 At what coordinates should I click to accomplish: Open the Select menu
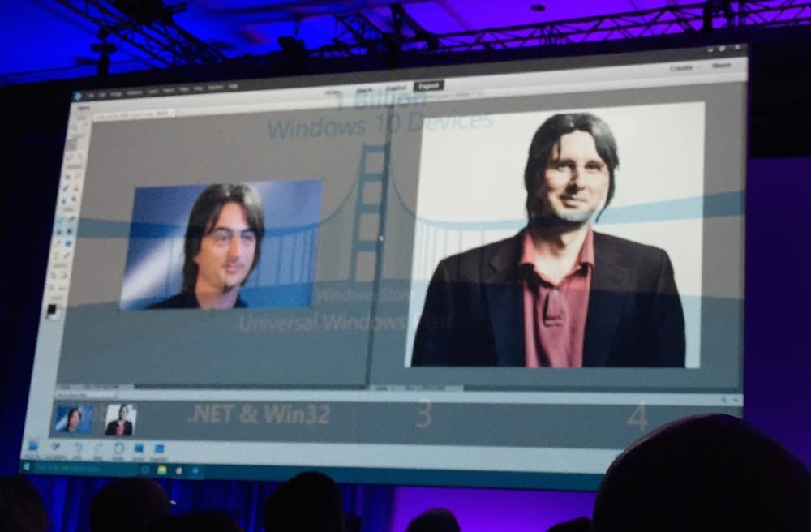click(x=169, y=91)
